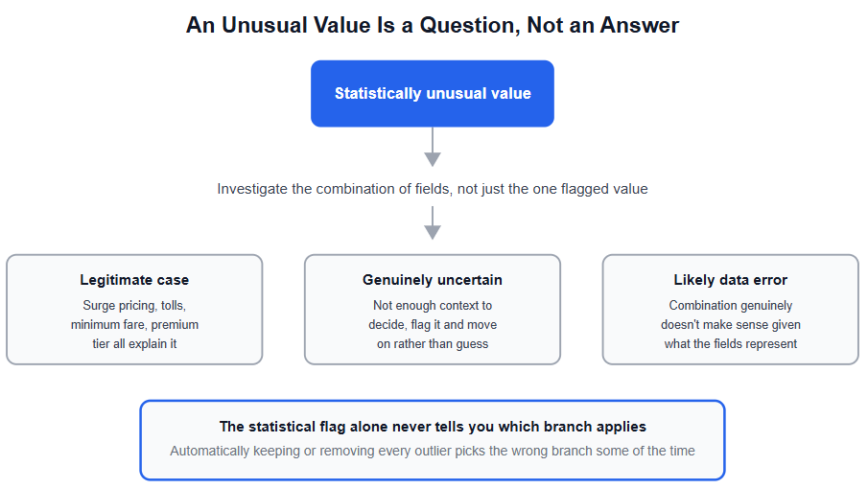Select the Legitimate case box
Image resolution: width=868 pixels, height=489 pixels.
coord(134,309)
